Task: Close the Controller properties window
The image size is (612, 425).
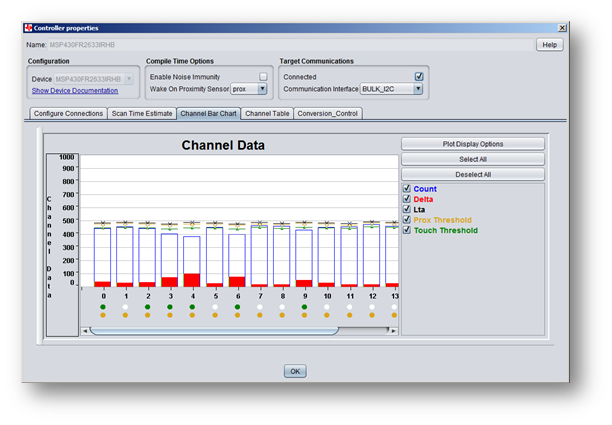Action: tap(562, 28)
